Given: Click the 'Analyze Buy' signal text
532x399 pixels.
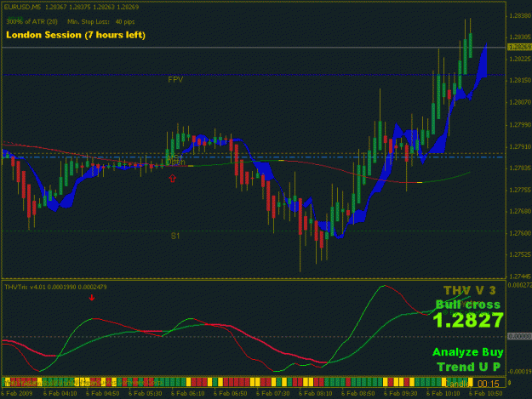Looking at the screenshot, I should (468, 352).
